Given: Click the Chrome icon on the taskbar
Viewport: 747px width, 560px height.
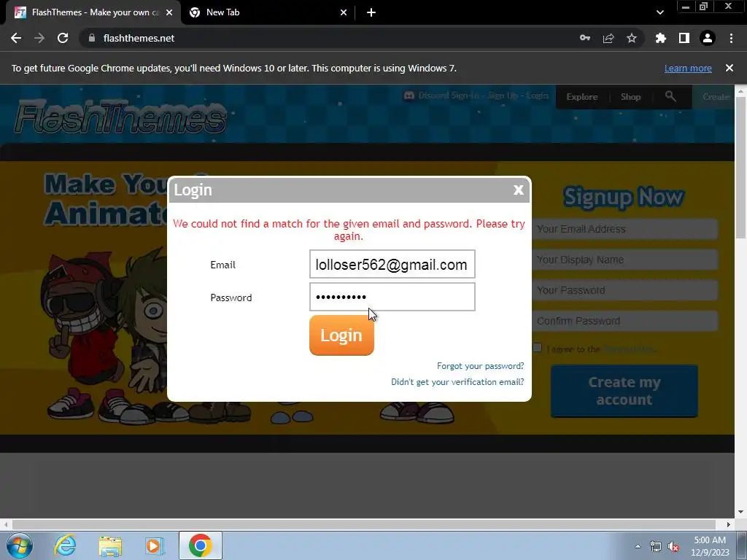Looking at the screenshot, I should click(201, 545).
